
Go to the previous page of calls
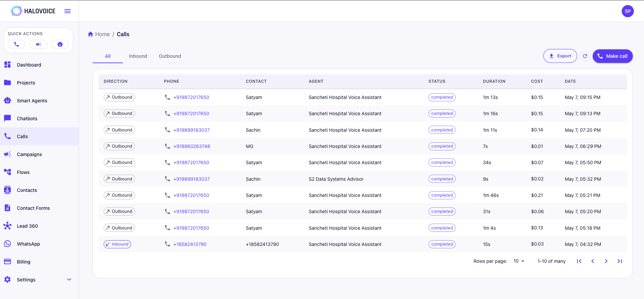(x=593, y=261)
